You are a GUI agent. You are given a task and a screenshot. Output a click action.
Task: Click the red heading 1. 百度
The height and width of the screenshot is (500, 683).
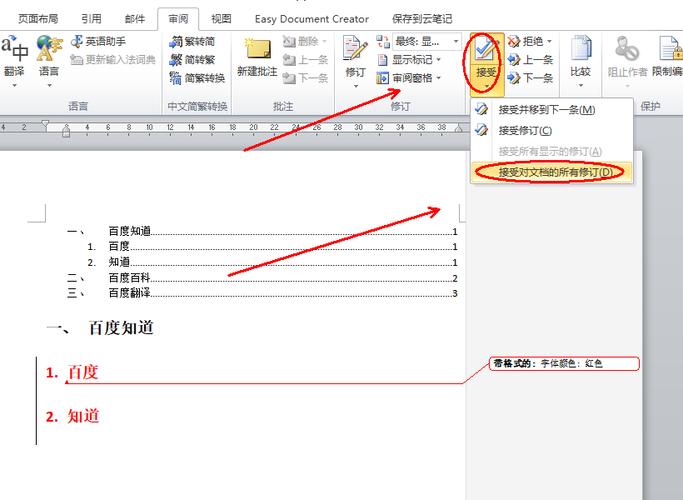click(72, 372)
